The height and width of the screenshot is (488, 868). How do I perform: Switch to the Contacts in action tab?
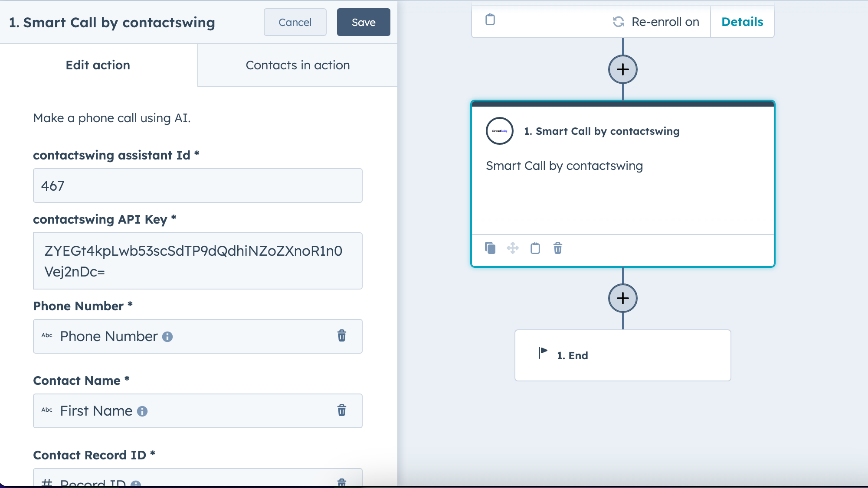pyautogui.click(x=298, y=65)
